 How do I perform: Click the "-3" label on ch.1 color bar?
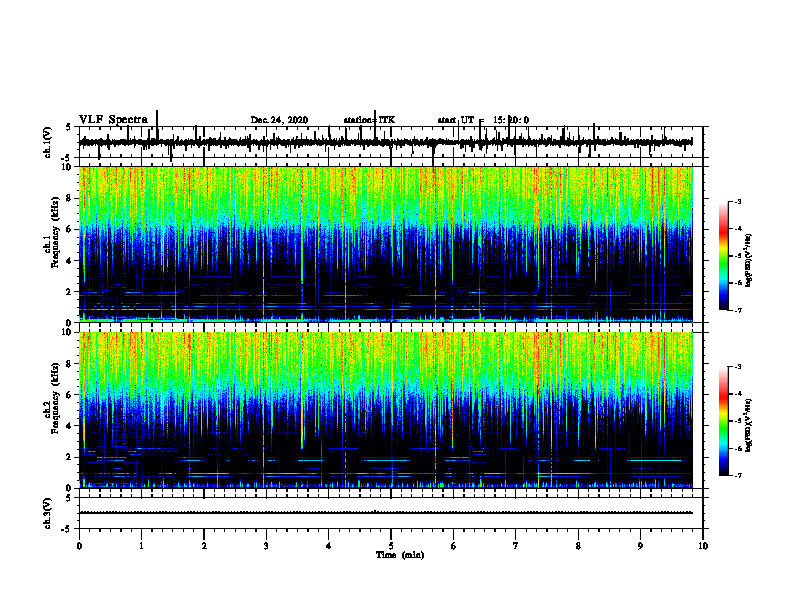(737, 201)
